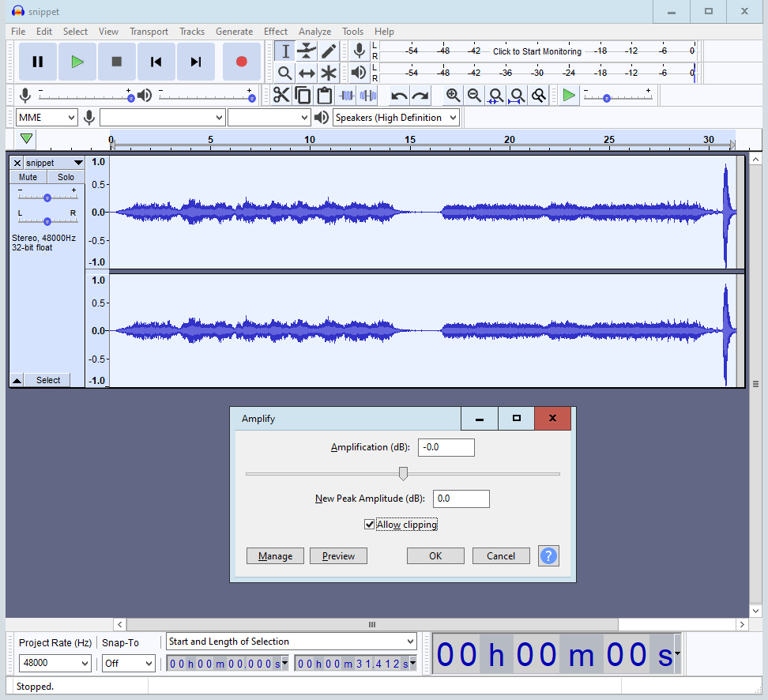This screenshot has width=768, height=700.
Task: Click the Zoom In magnifier
Action: 453,96
